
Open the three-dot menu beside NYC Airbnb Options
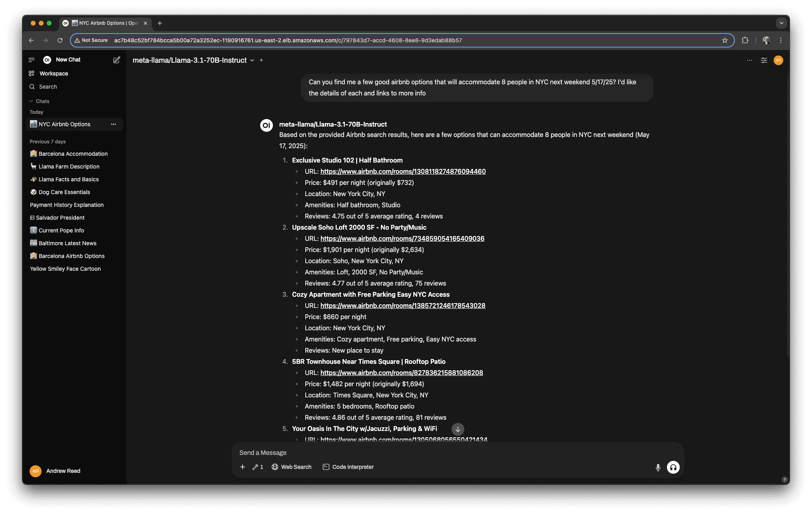click(x=113, y=124)
